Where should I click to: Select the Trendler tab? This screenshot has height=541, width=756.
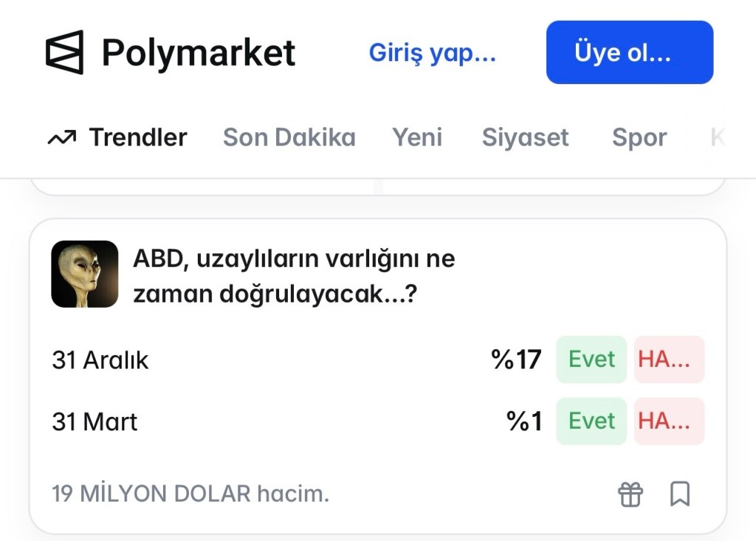pyautogui.click(x=138, y=137)
